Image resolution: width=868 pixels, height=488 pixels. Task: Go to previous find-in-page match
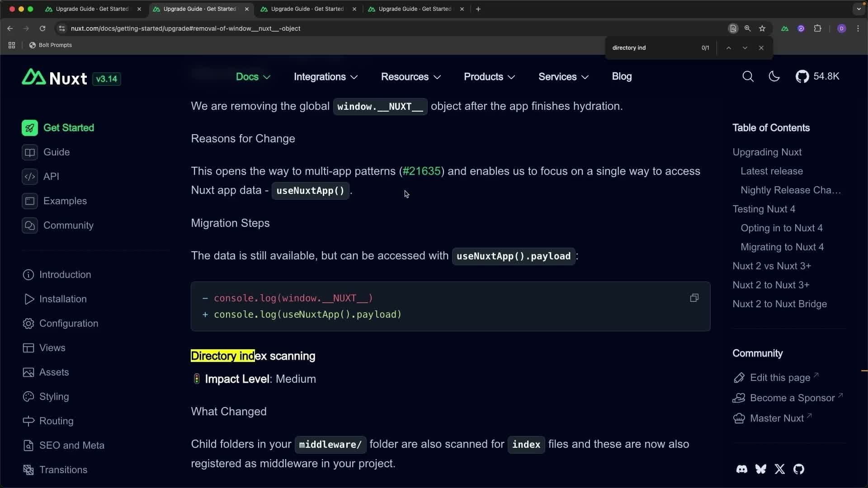[x=728, y=48]
